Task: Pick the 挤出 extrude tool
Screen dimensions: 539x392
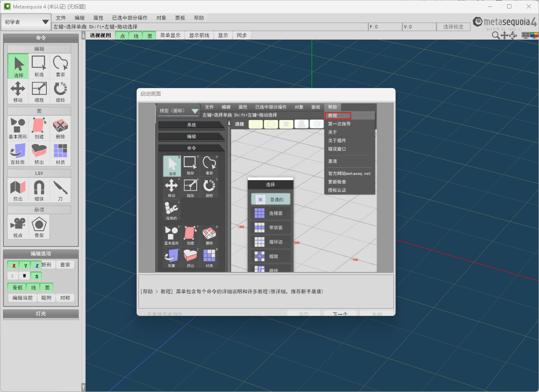Action: click(x=39, y=154)
